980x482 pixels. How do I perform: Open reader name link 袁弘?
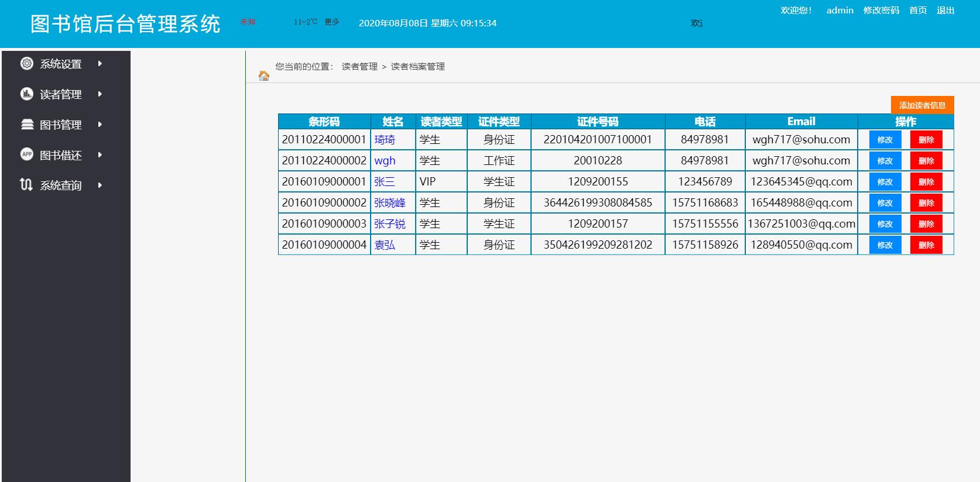tap(385, 245)
